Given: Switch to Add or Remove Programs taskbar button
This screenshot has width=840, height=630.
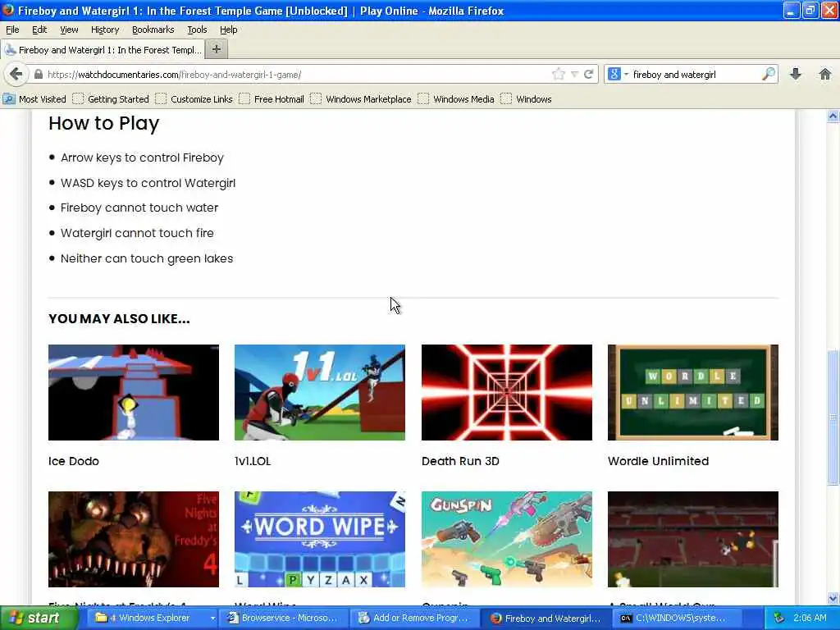Looking at the screenshot, I should tap(416, 619).
